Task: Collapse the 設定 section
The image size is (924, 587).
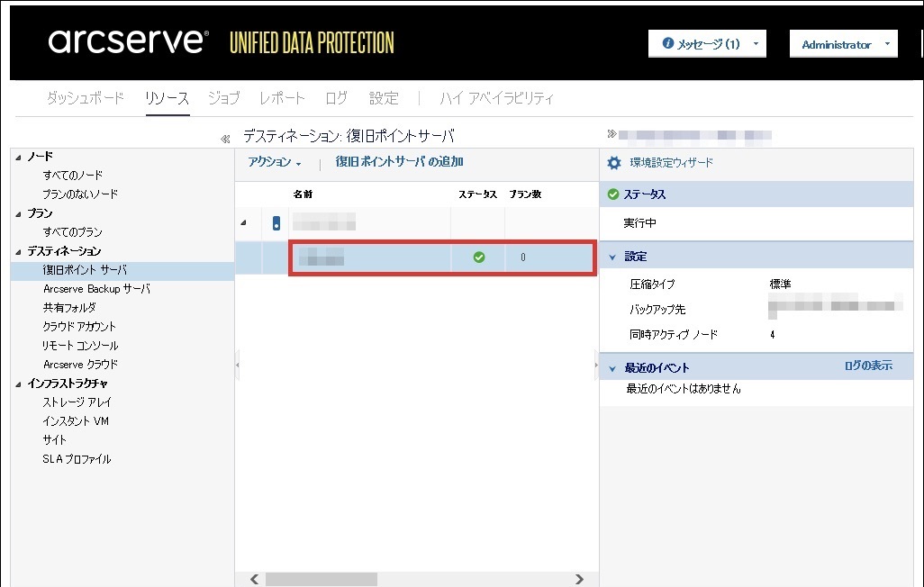Action: 613,257
